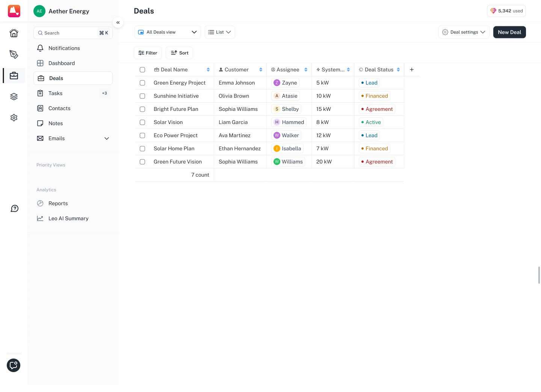Click the gem credits icon
This screenshot has width=541, height=392.
(493, 11)
